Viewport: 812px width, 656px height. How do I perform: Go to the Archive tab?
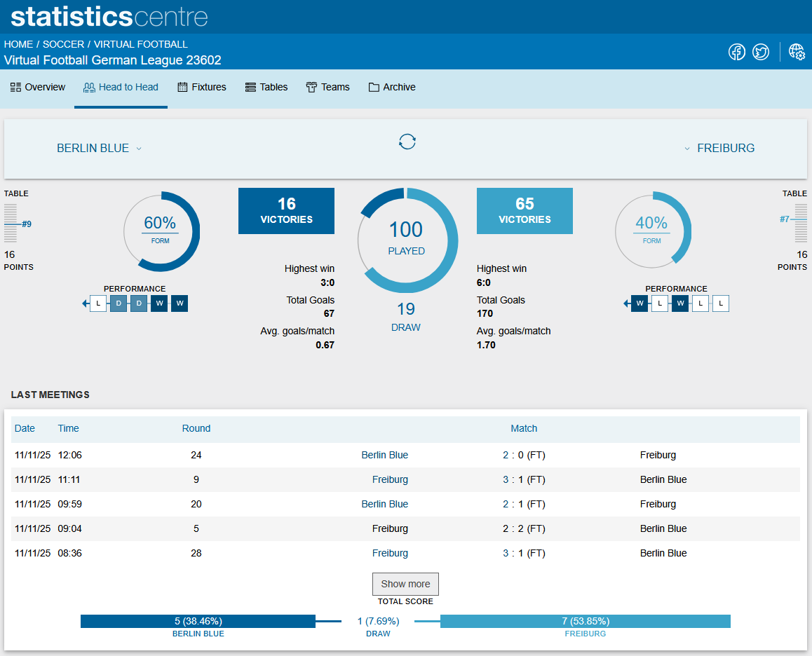click(x=392, y=87)
